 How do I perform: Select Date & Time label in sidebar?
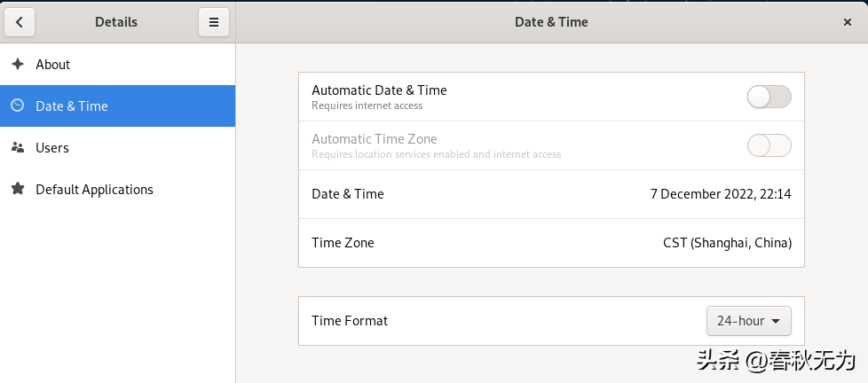coord(72,106)
